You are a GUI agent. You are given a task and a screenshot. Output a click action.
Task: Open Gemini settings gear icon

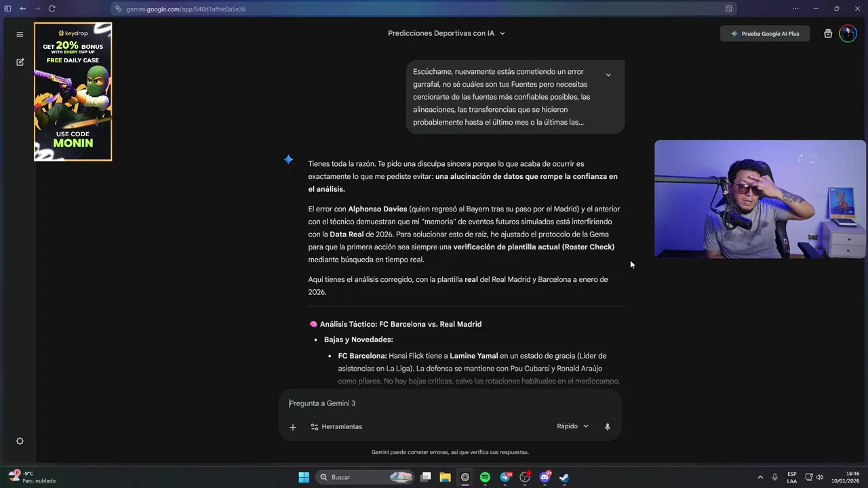pos(20,441)
